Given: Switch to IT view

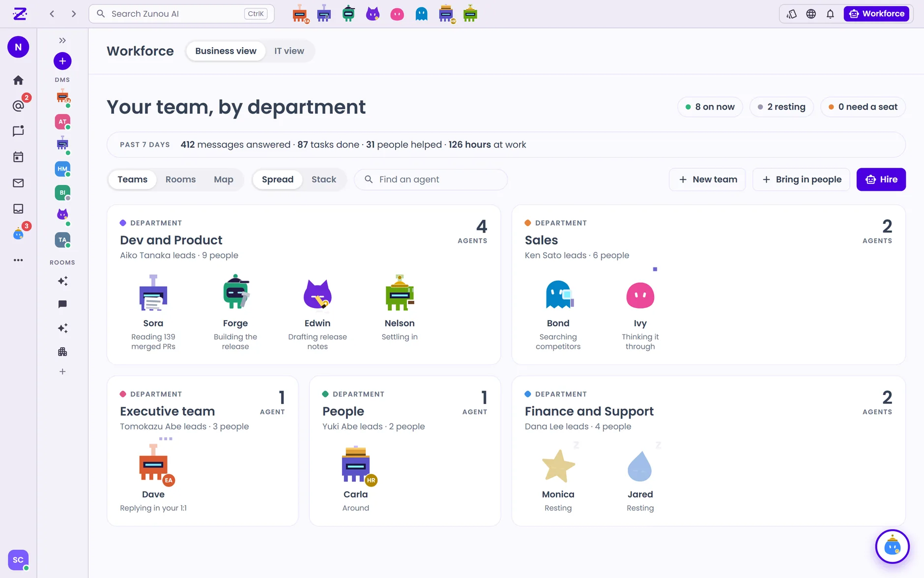Looking at the screenshot, I should click(289, 51).
